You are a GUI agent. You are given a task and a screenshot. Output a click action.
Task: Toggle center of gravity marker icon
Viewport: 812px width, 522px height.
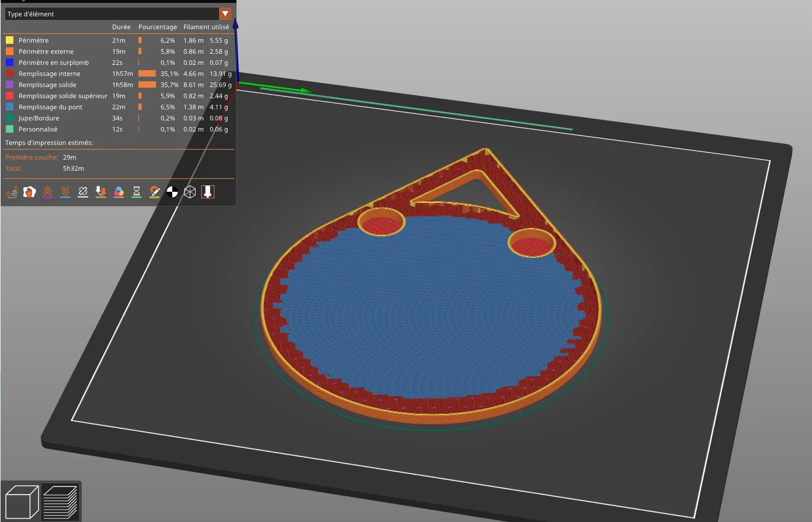click(x=172, y=192)
